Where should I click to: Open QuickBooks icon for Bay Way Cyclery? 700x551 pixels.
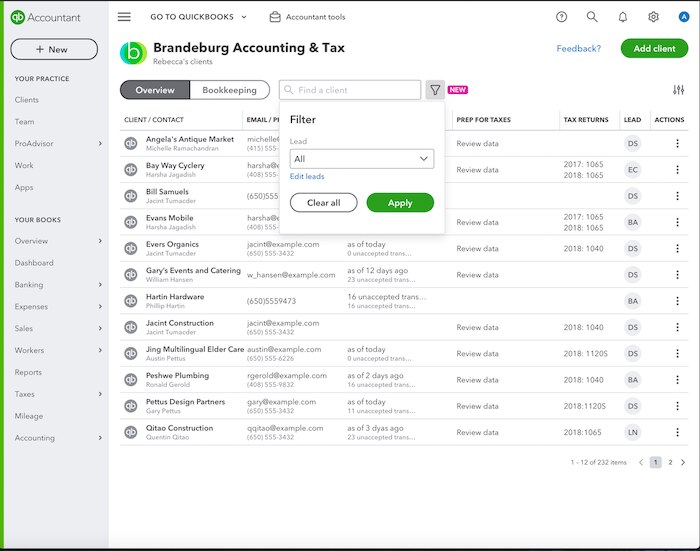point(131,170)
